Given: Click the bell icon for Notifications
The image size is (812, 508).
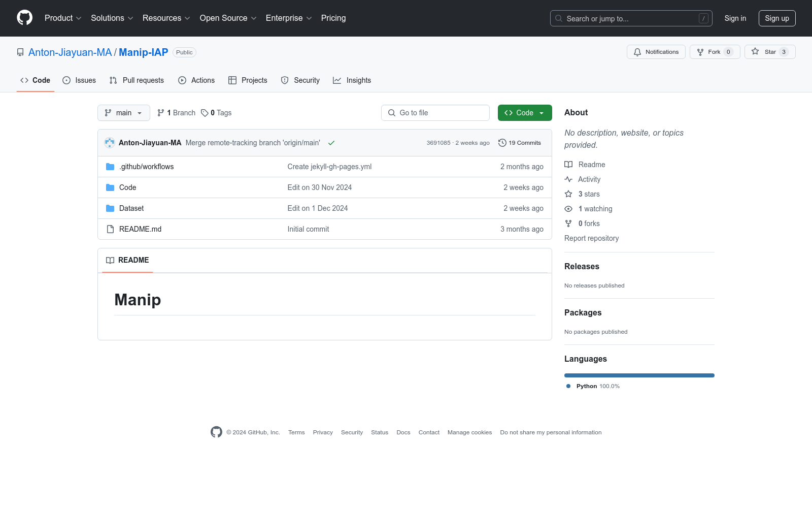Looking at the screenshot, I should click(637, 52).
